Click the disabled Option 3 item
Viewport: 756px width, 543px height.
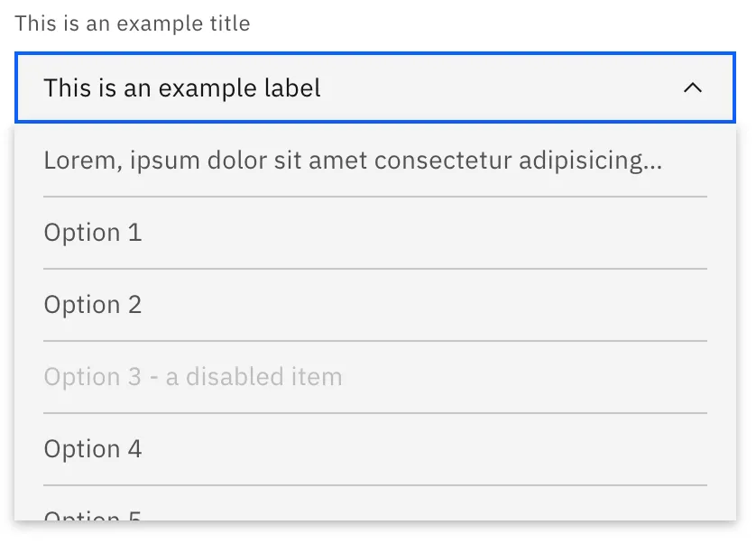pos(193,377)
